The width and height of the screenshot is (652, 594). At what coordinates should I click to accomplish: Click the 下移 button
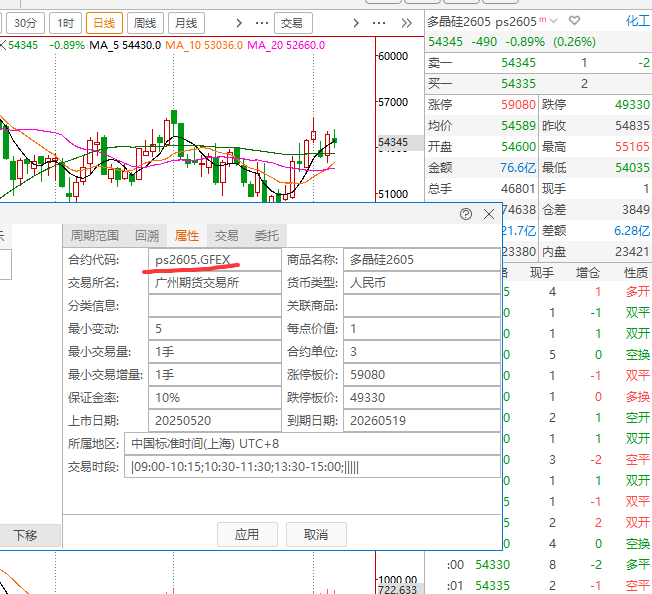click(x=25, y=535)
